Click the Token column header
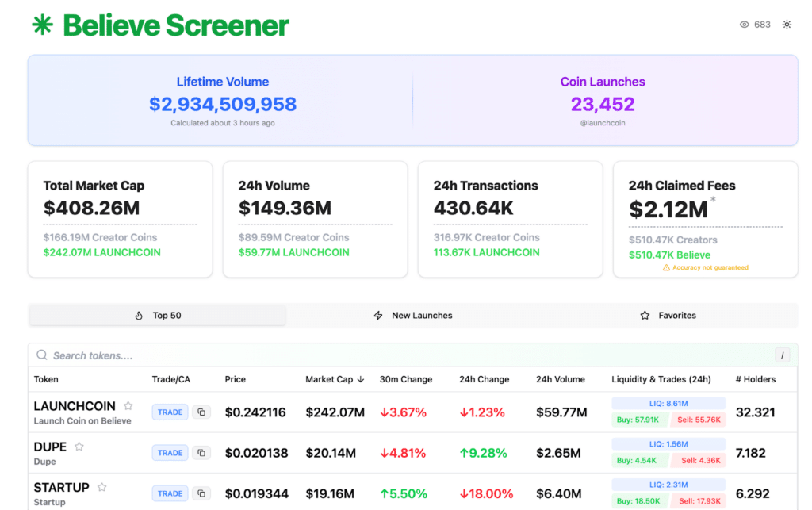The image size is (812, 510). click(46, 379)
